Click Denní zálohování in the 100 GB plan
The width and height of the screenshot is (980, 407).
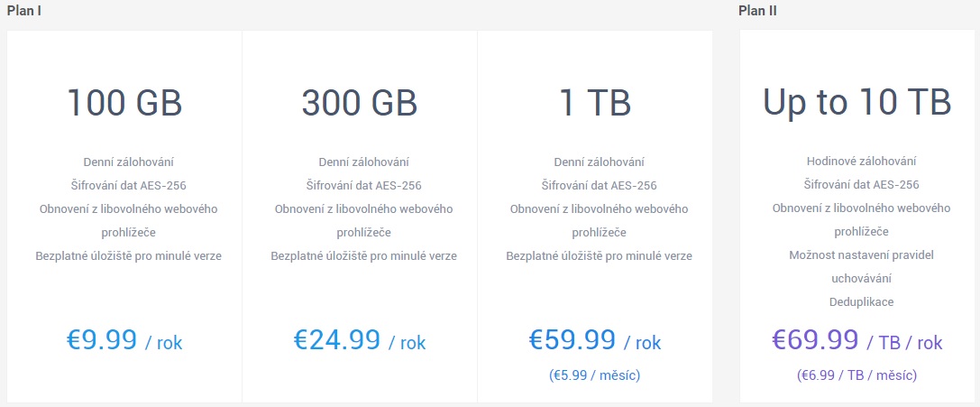(128, 162)
